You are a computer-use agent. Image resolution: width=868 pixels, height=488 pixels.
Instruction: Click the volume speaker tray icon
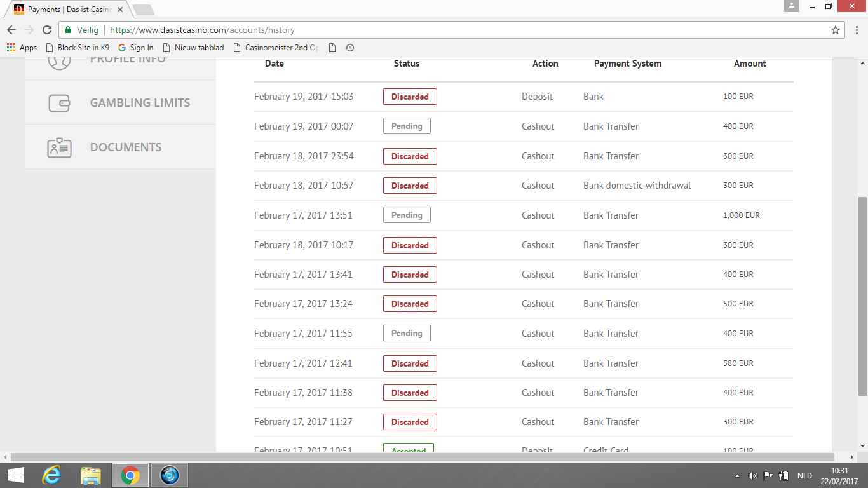753,475
